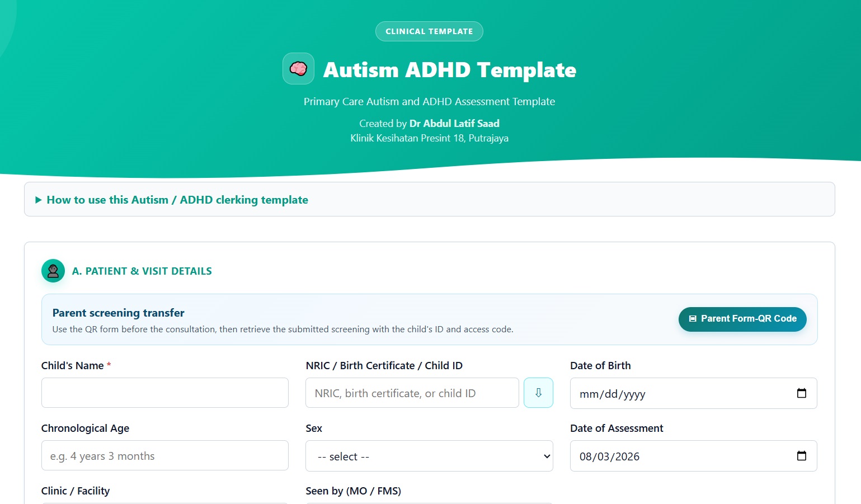Focus the Child's Name input field

pos(165,393)
